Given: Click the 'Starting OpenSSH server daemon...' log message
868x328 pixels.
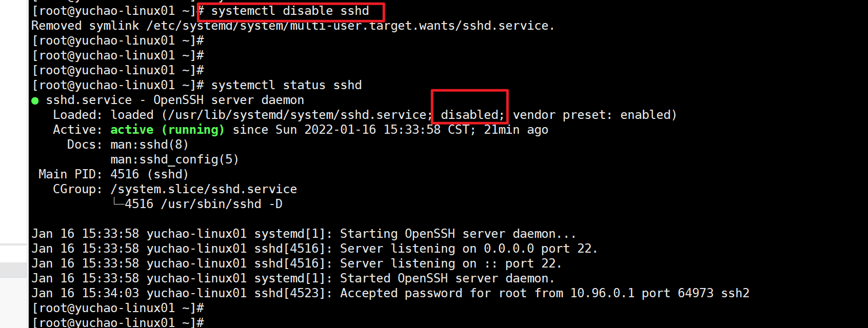Looking at the screenshot, I should click(x=458, y=234).
